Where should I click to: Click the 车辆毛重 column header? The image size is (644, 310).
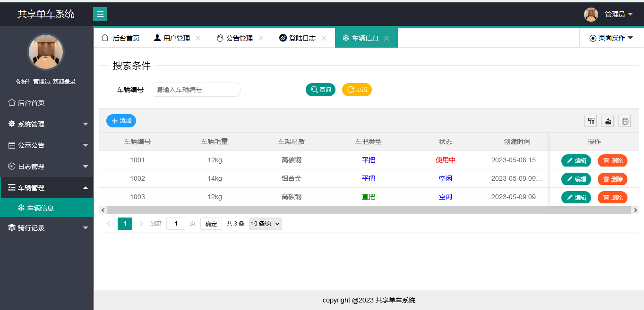215,142
